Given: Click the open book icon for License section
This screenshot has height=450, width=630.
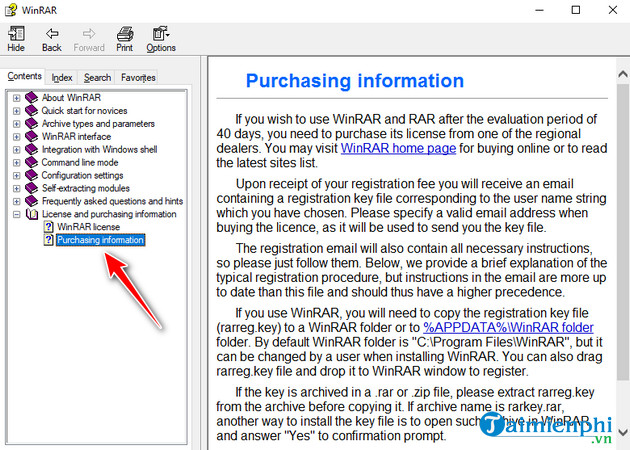Looking at the screenshot, I should [x=32, y=214].
